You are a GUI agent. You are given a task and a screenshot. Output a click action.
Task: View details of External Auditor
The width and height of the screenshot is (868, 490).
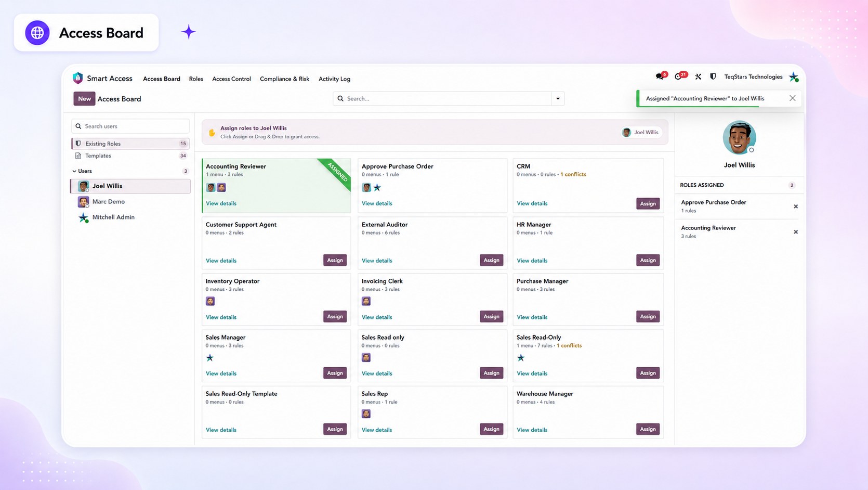point(377,261)
